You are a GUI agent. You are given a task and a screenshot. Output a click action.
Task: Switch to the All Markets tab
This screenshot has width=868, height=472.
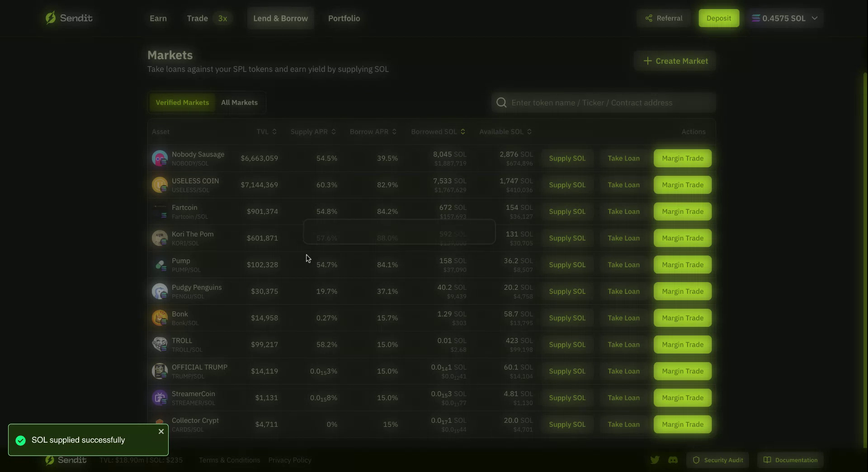239,102
